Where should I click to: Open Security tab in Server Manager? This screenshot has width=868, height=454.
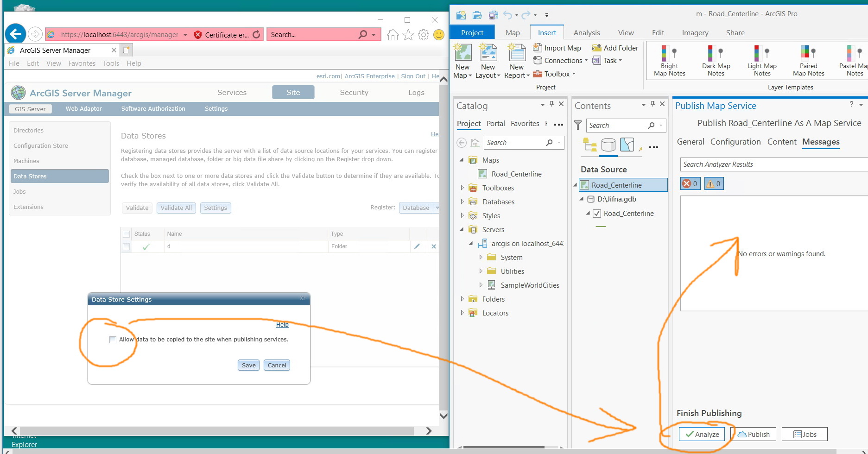pyautogui.click(x=354, y=93)
